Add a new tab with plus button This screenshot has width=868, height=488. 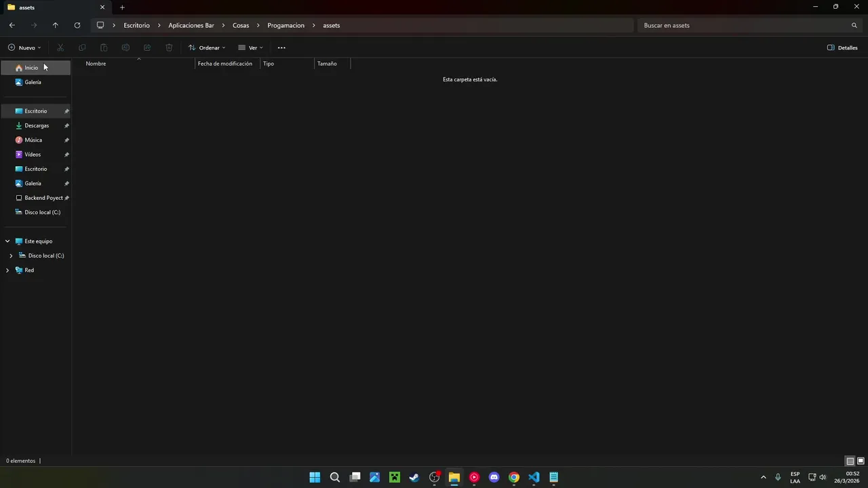click(x=122, y=7)
